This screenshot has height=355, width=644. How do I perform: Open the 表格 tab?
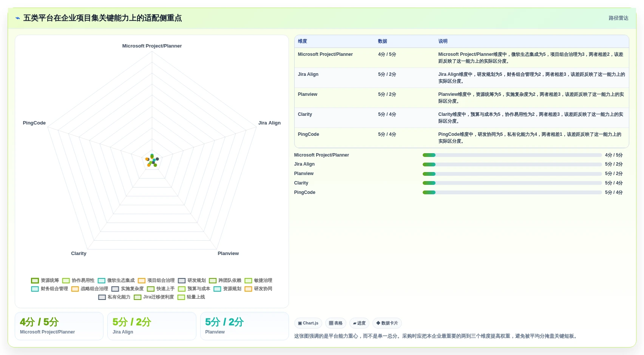tap(335, 323)
